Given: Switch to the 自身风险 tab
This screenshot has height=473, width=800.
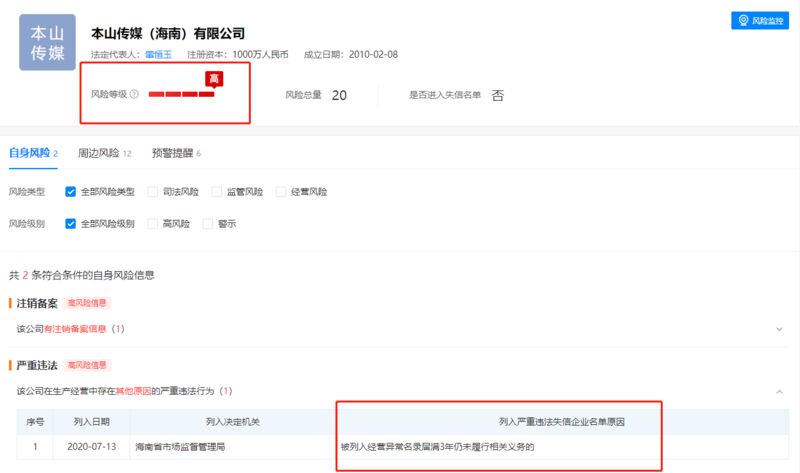Looking at the screenshot, I should (x=33, y=153).
